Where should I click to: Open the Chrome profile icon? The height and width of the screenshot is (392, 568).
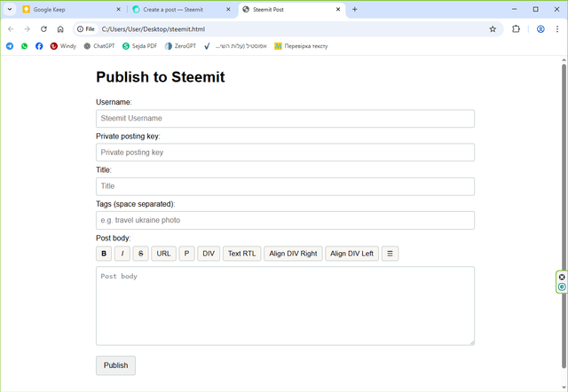540,29
